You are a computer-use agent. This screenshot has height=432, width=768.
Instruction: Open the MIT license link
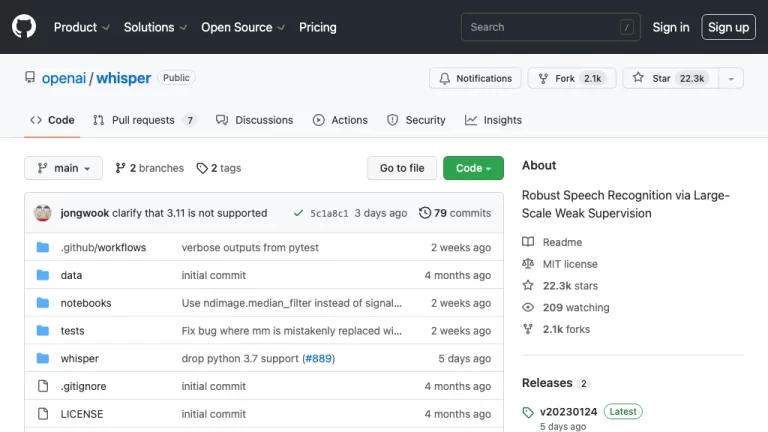point(569,264)
